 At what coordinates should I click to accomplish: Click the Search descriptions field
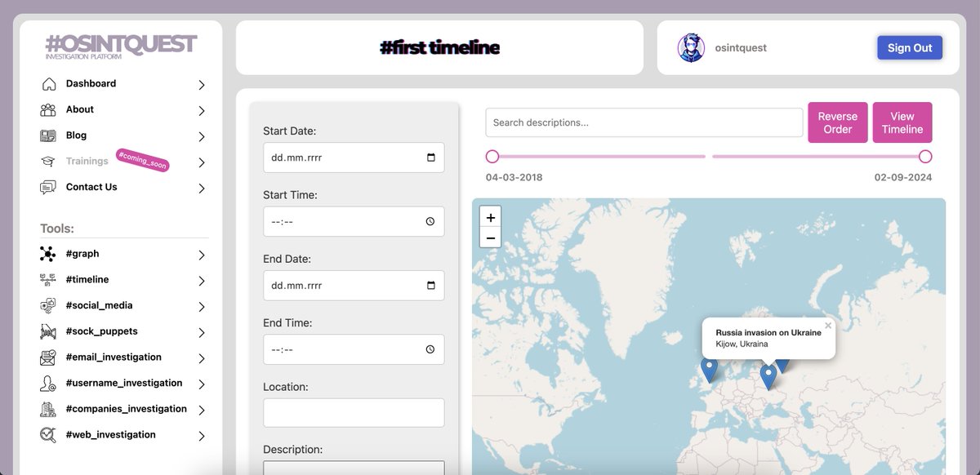pyautogui.click(x=644, y=122)
